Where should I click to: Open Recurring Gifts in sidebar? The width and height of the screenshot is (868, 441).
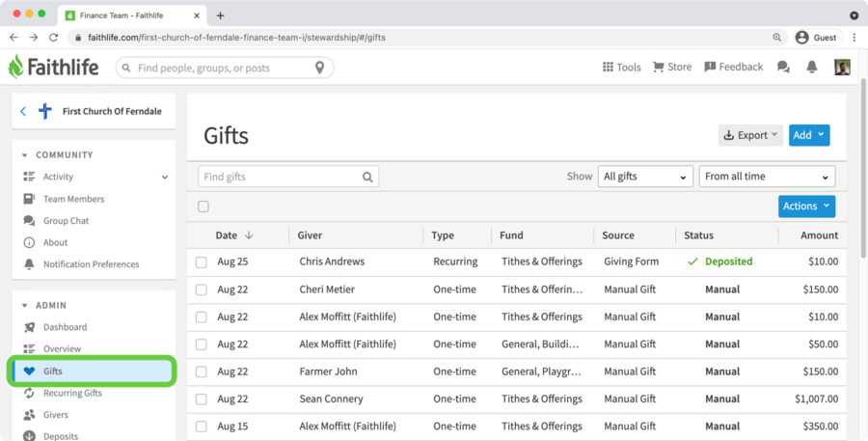tap(72, 393)
